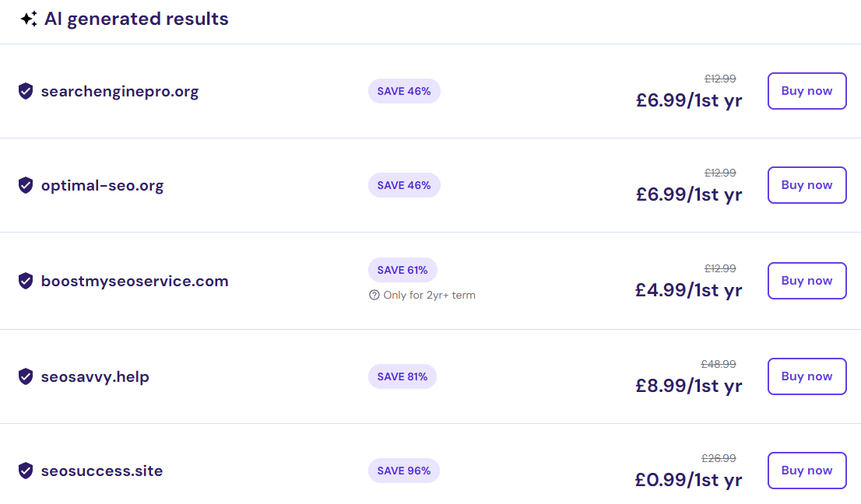The width and height of the screenshot is (861, 504).
Task: Hit Buy now for seosavvy.help
Action: [x=807, y=376]
